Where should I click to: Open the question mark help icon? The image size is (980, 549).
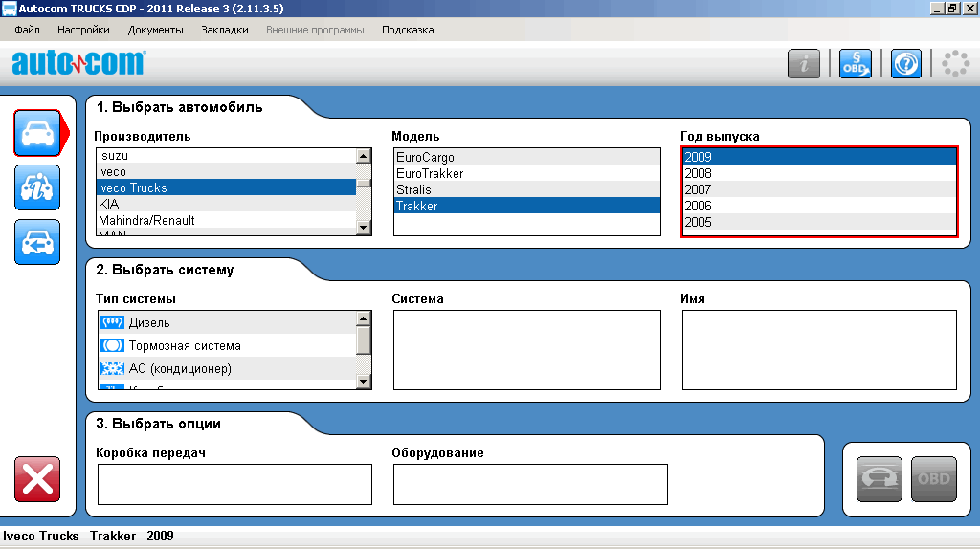click(905, 64)
